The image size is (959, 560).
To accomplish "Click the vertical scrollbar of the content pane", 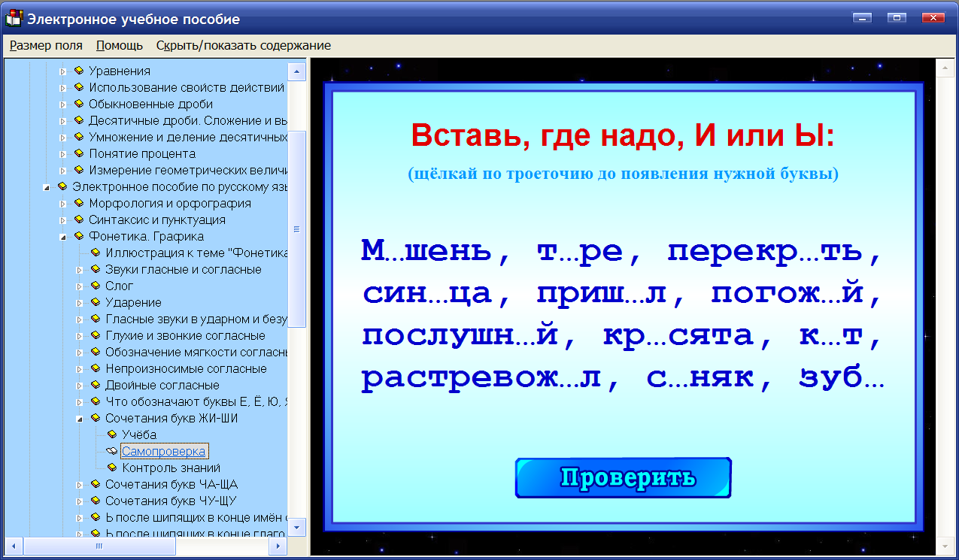I will pyautogui.click(x=945, y=301).
